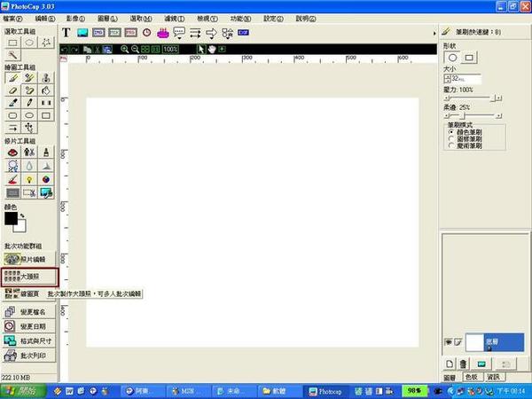Image resolution: width=532 pixels, height=399 pixels.
Task: Select the arrow pointer tool in the black bar
Action: 201,49
